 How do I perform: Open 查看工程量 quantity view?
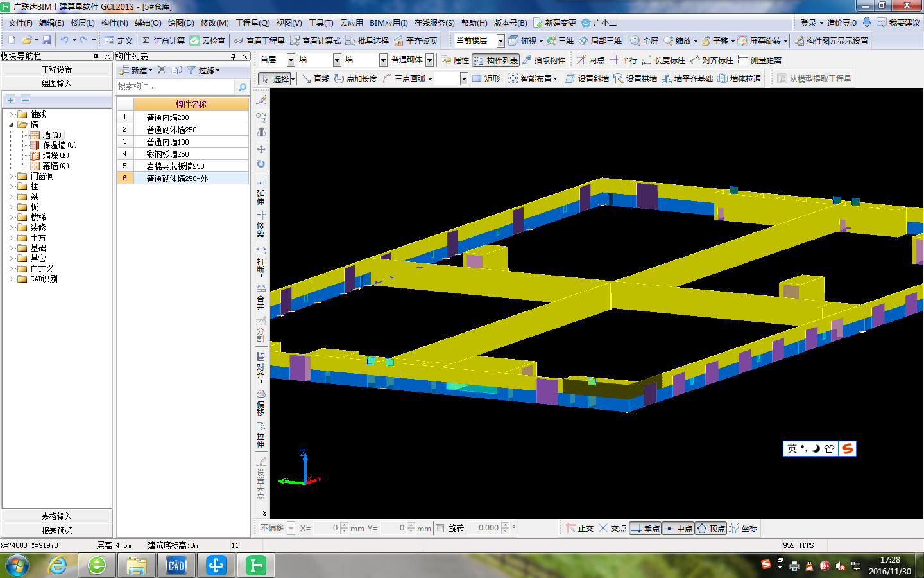(x=259, y=40)
